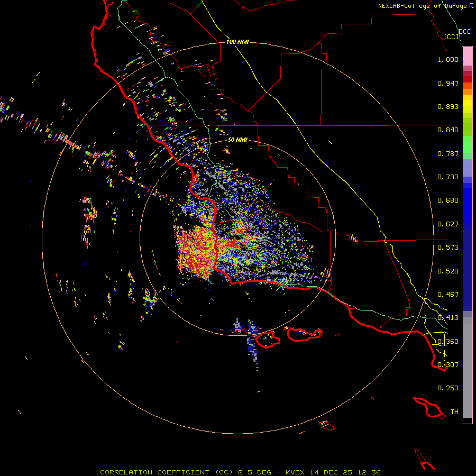Click the 0.520 scale label
476x476 pixels.
coord(448,271)
